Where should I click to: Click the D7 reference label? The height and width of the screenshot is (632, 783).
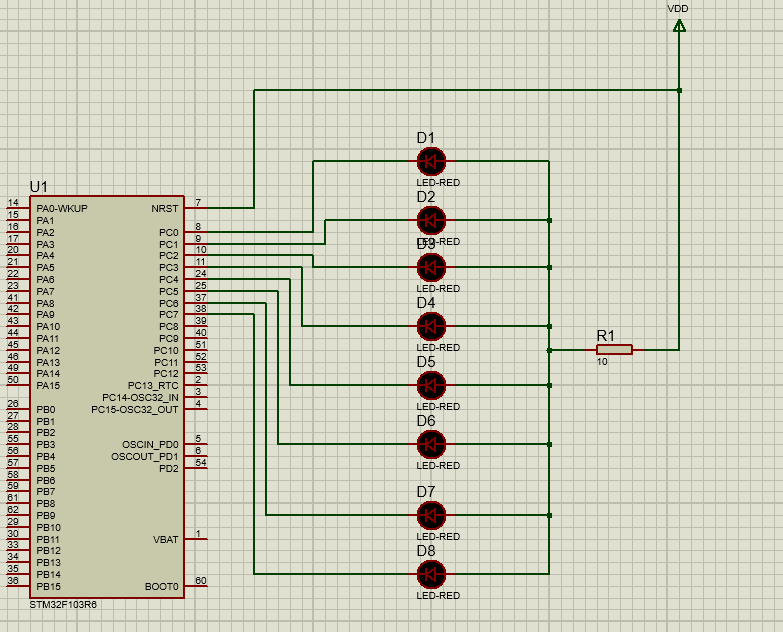[x=425, y=492]
